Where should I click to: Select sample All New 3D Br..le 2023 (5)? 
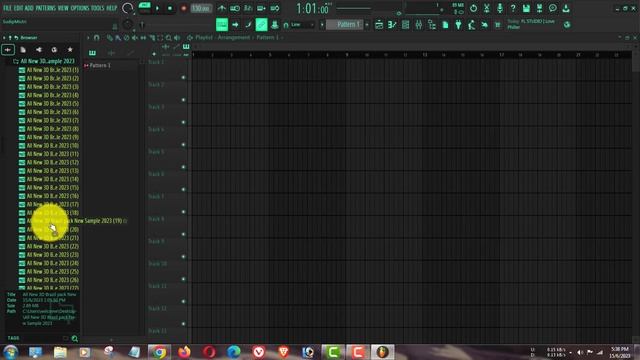49,104
